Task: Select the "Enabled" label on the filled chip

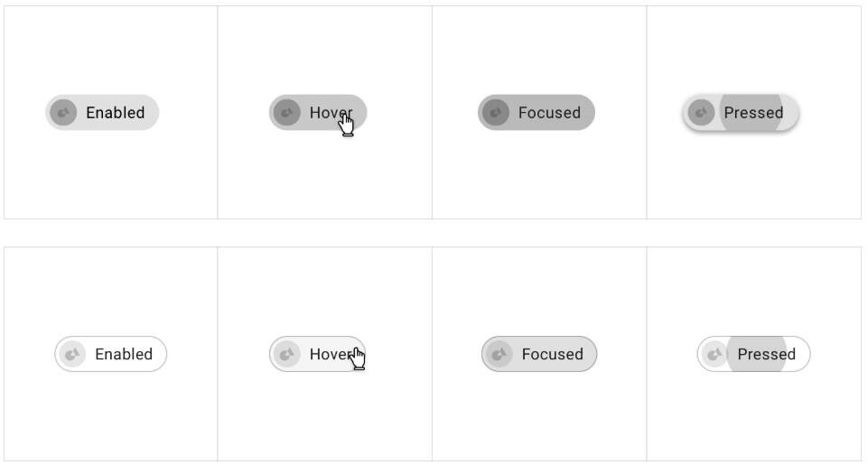Action: (115, 113)
